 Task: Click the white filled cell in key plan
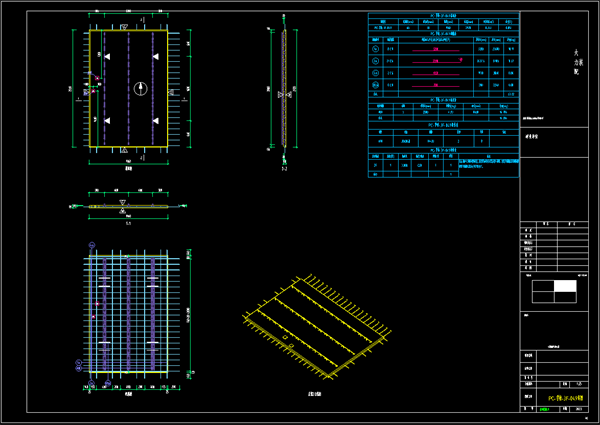click(565, 286)
